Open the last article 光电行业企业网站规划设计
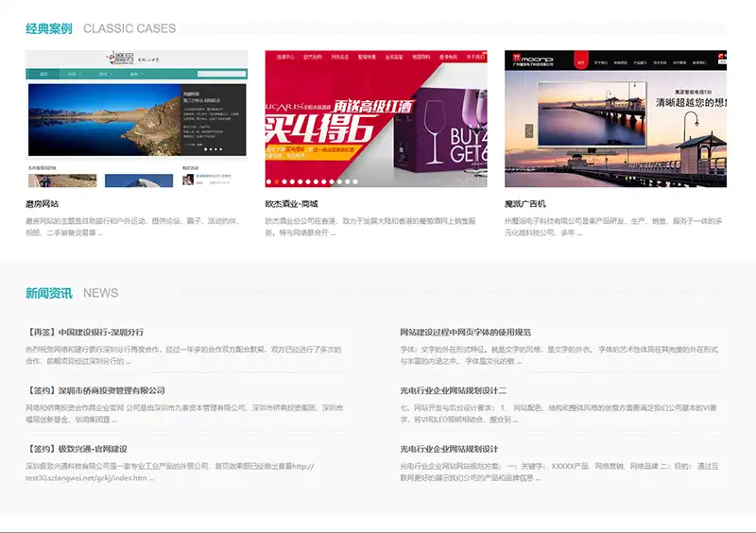The width and height of the screenshot is (756, 533). pyautogui.click(x=449, y=449)
